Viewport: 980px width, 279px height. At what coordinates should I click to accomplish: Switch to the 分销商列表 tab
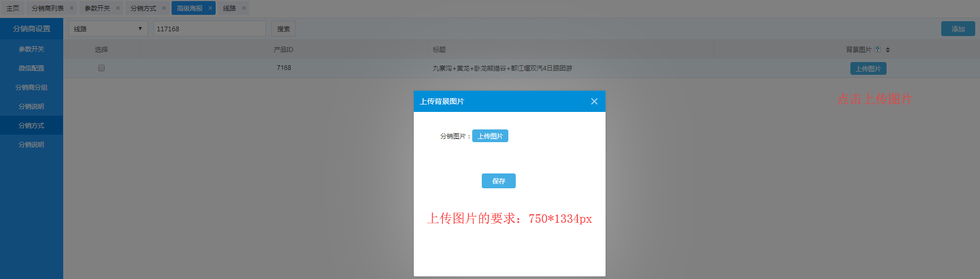pyautogui.click(x=47, y=8)
